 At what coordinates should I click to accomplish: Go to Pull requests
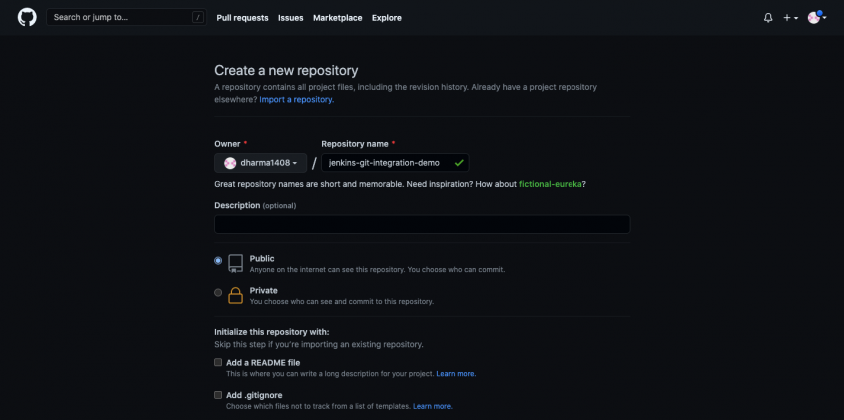click(x=242, y=18)
